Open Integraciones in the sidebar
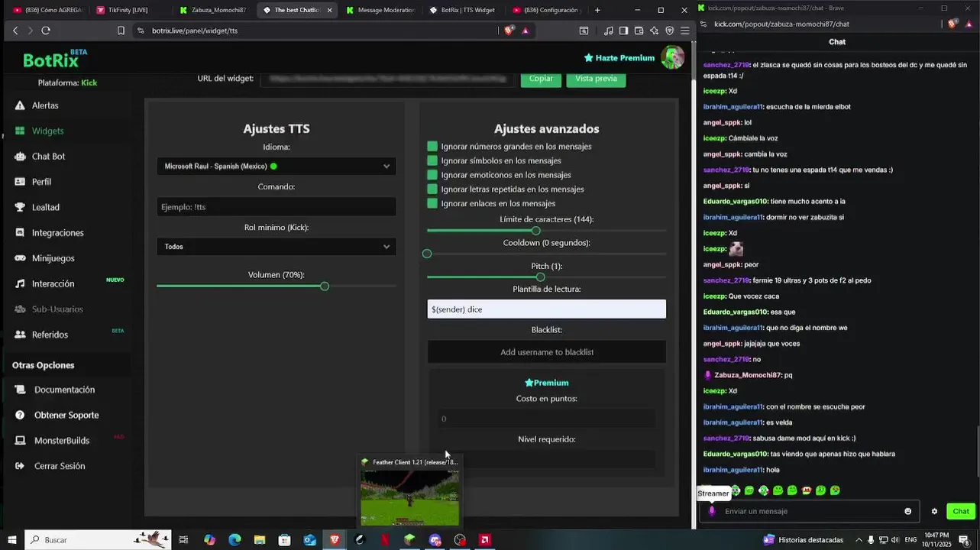The width and height of the screenshot is (980, 550). [x=58, y=232]
